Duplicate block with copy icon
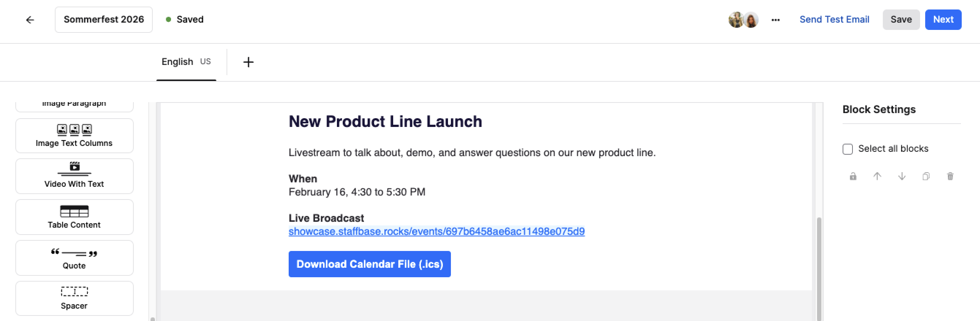 coord(926,176)
